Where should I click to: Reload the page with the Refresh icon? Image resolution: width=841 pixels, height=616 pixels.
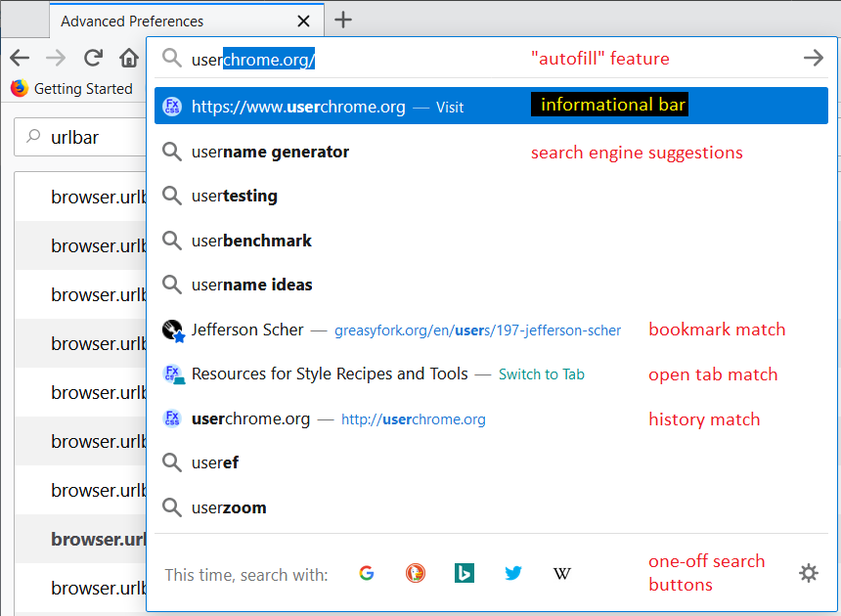pyautogui.click(x=93, y=58)
